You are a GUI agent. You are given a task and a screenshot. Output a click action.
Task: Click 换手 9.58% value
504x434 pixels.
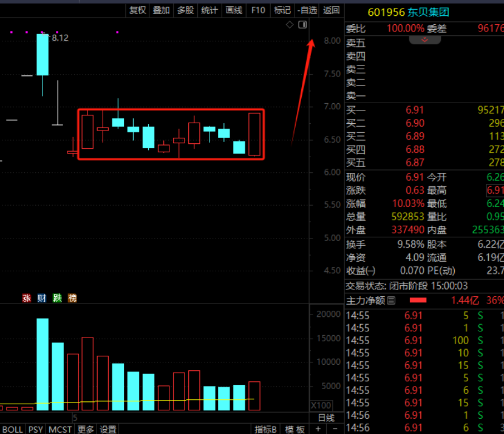coord(410,245)
